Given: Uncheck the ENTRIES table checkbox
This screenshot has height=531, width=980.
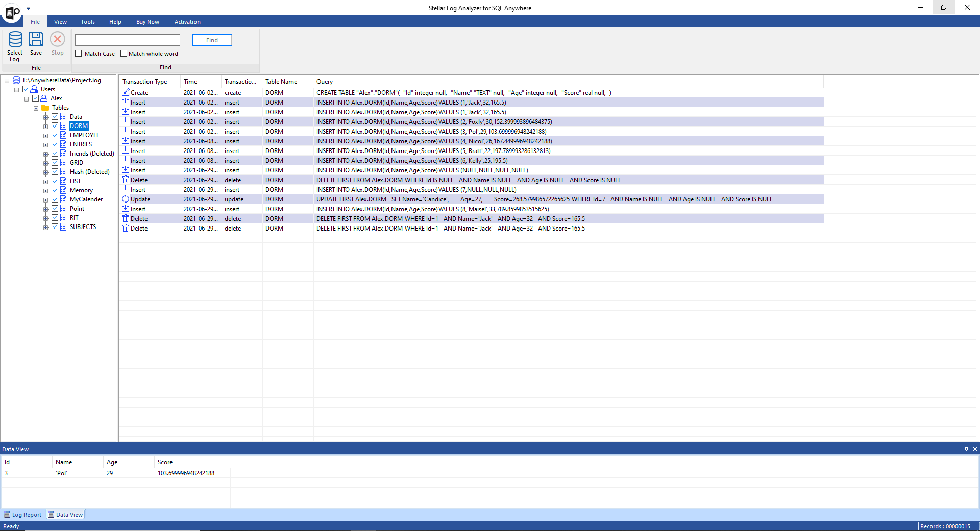Looking at the screenshot, I should 55,144.
